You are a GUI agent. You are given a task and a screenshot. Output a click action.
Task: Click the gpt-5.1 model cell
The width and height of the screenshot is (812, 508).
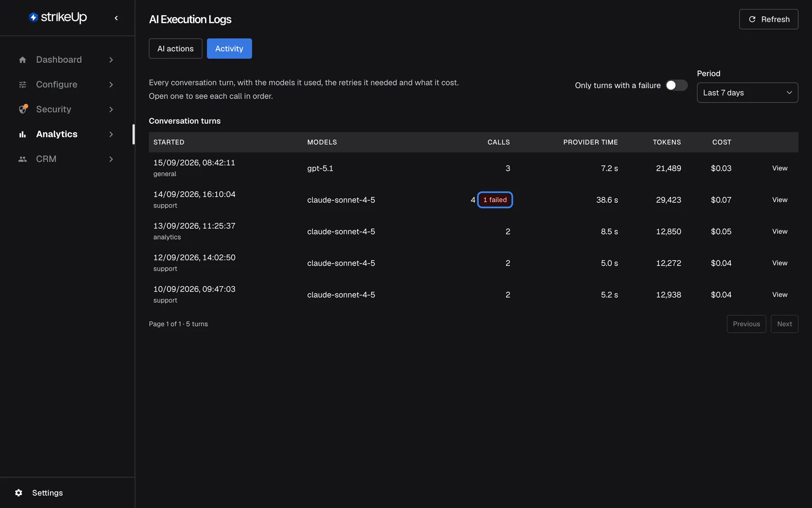(x=320, y=168)
